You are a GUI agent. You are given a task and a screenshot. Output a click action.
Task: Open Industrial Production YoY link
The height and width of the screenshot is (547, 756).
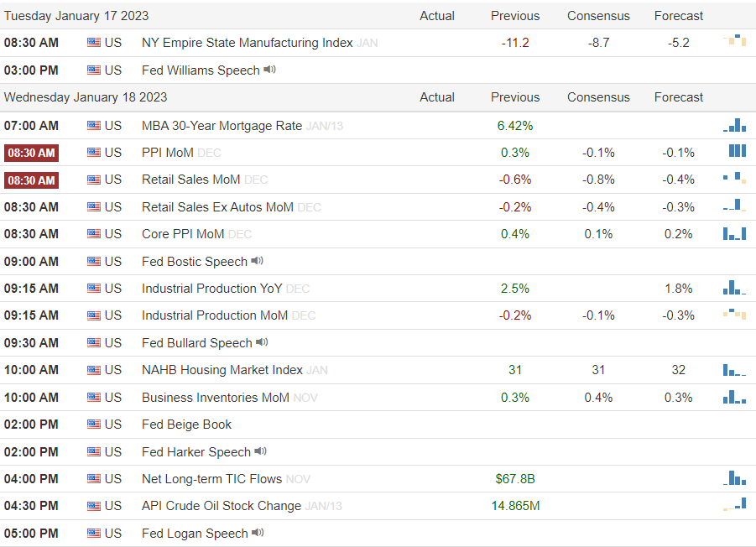pyautogui.click(x=211, y=289)
